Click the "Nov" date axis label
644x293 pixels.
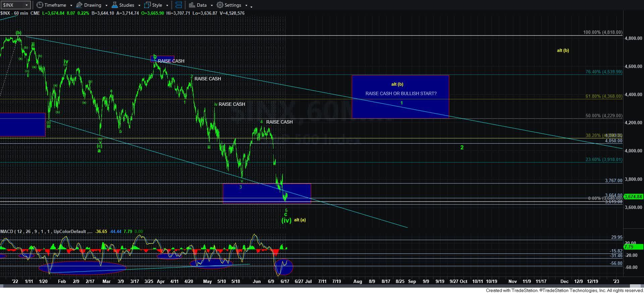[x=513, y=281]
